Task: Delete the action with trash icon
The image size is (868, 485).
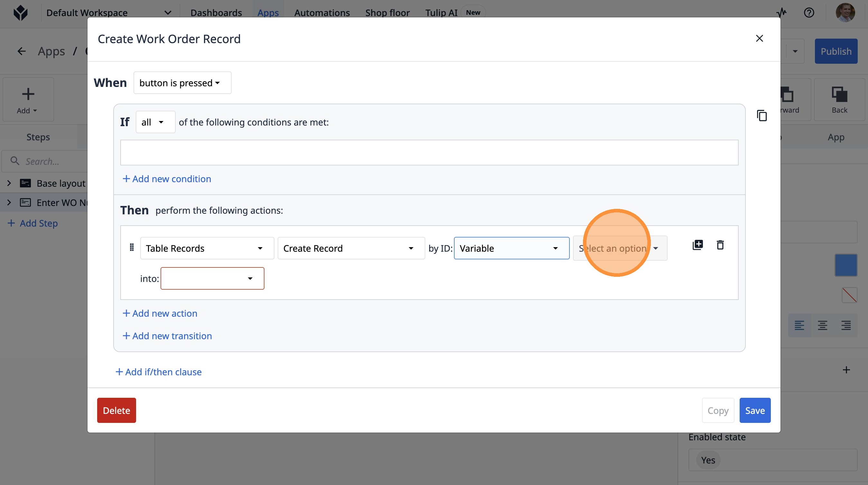Action: (x=720, y=245)
